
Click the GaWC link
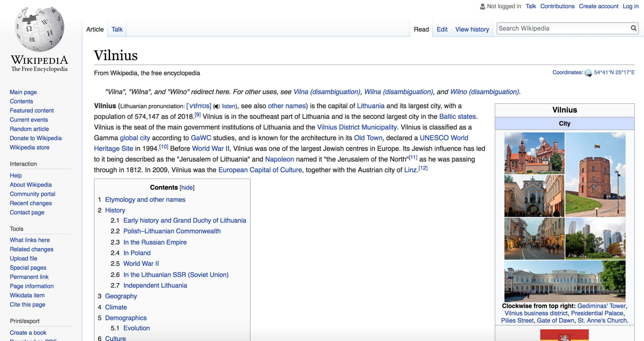coord(201,138)
